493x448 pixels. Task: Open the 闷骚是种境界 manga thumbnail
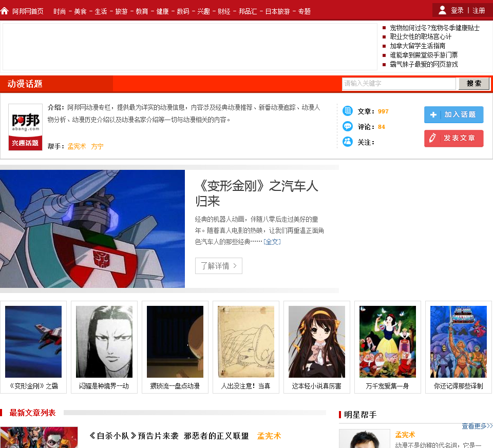click(x=104, y=341)
